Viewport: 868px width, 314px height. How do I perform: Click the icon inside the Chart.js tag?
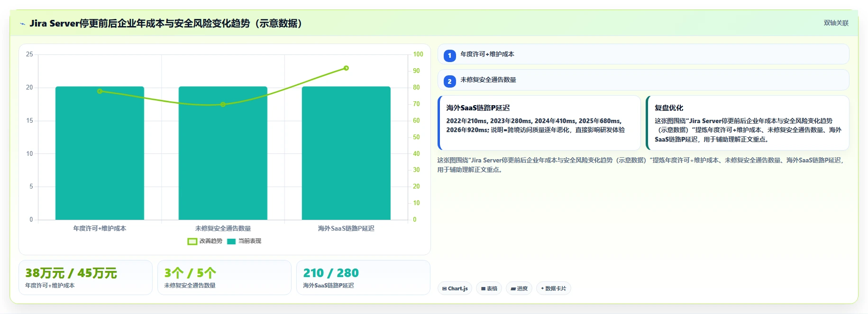[x=445, y=288]
